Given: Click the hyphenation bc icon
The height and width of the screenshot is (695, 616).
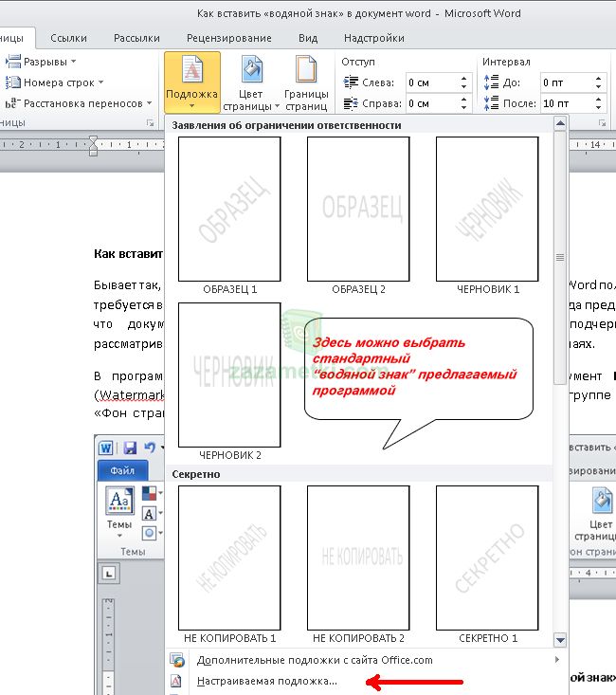Looking at the screenshot, I should 13,103.
